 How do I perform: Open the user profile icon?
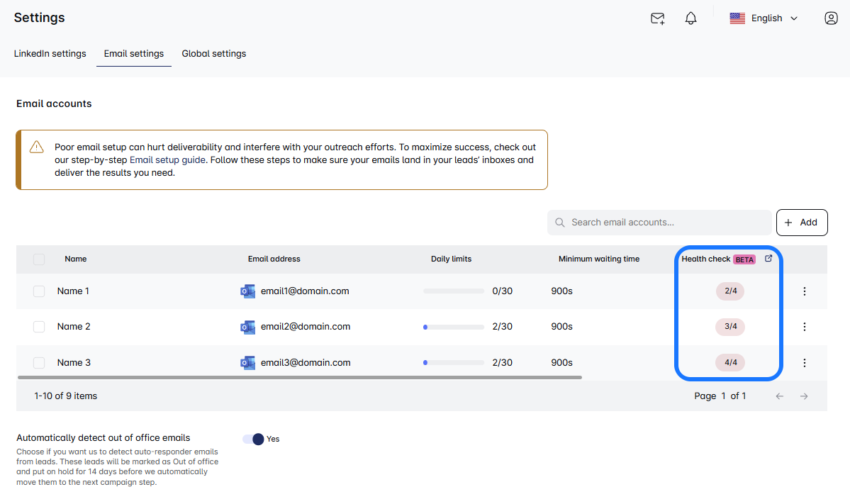pos(831,18)
